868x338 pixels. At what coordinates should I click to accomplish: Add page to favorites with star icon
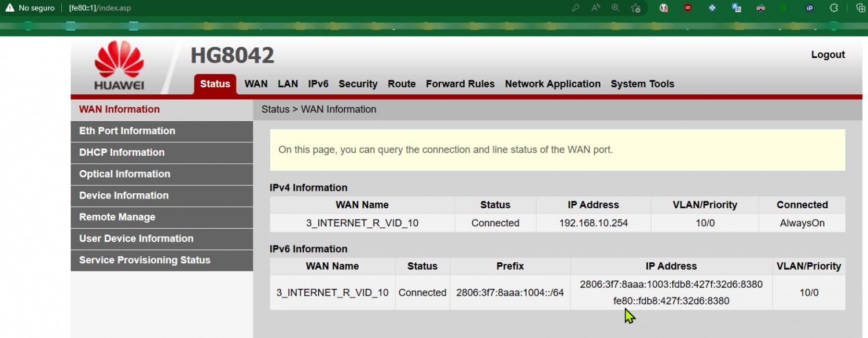[635, 8]
